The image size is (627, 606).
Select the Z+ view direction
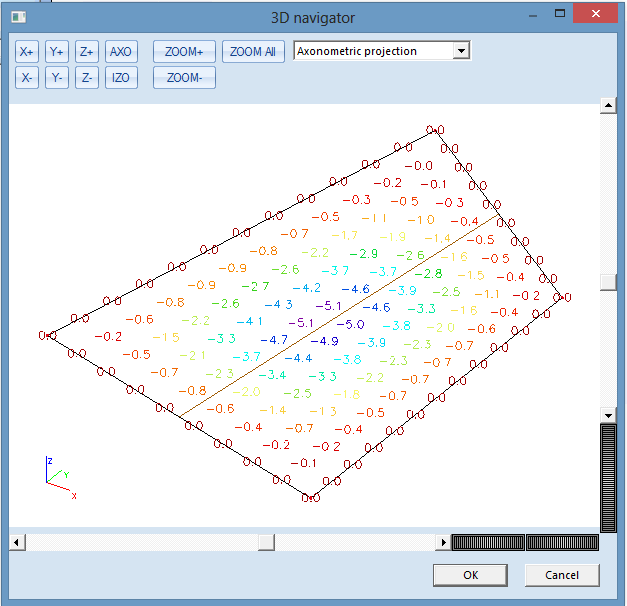pyautogui.click(x=87, y=52)
